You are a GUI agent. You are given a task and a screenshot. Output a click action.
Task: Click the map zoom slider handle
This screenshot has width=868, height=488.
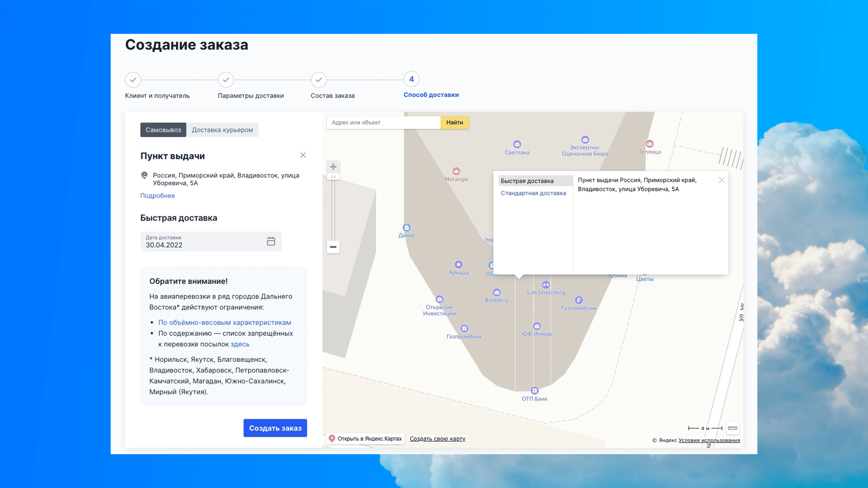(333, 177)
